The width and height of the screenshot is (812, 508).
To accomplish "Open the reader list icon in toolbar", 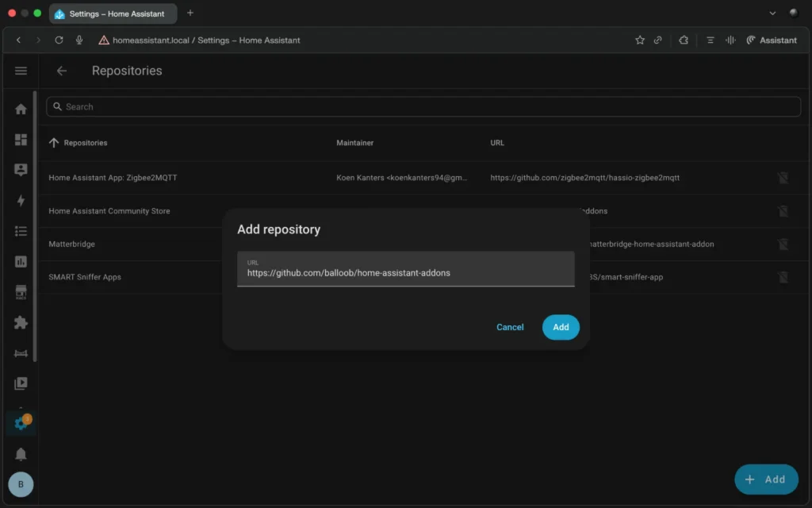I will coord(710,40).
